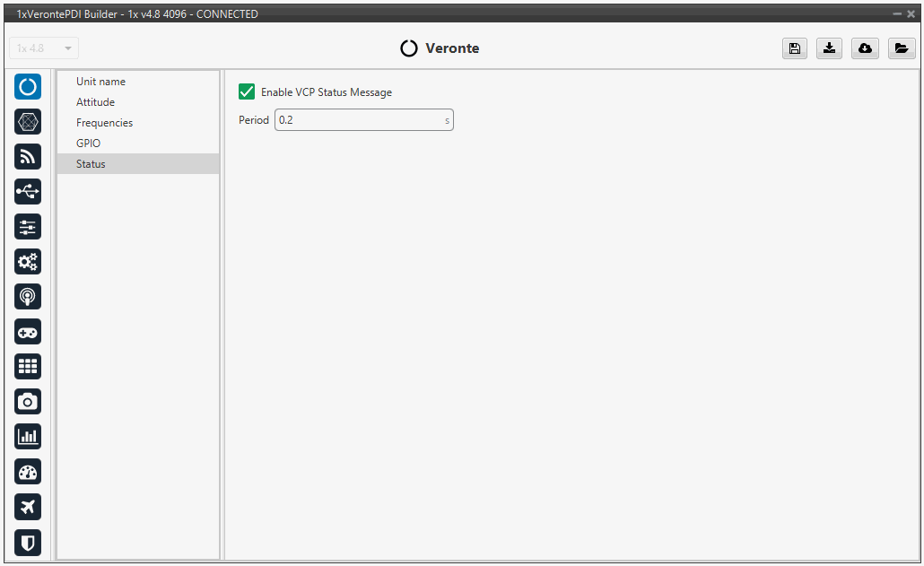Open the camera icon section
This screenshot has height=566, width=924.
[x=28, y=402]
